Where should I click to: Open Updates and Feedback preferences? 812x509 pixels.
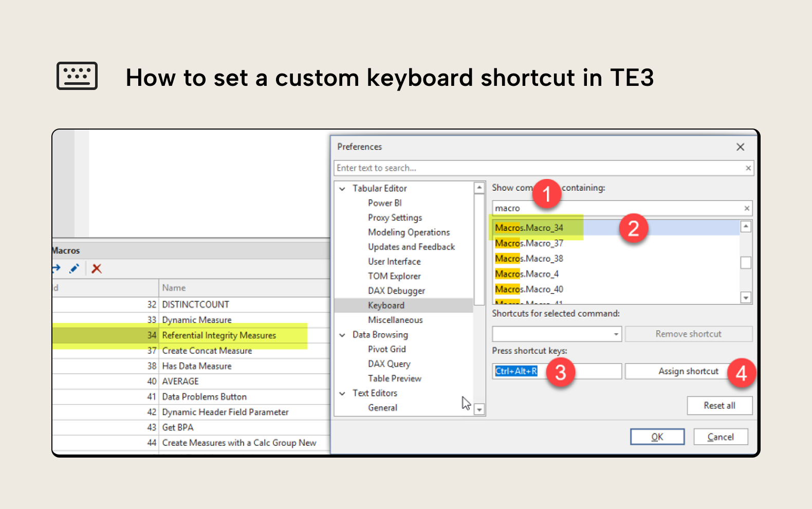[411, 247]
